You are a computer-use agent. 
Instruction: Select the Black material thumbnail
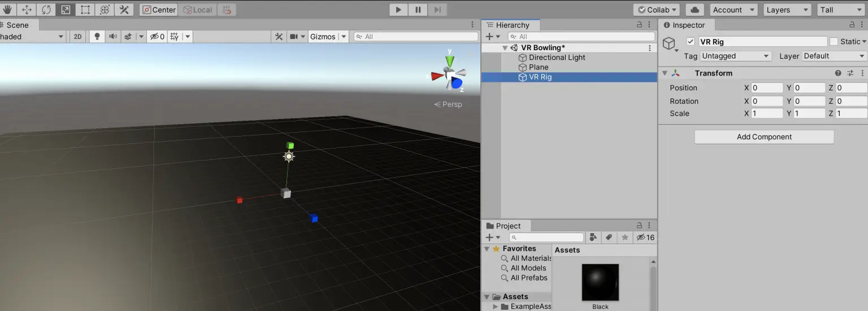[x=600, y=283]
